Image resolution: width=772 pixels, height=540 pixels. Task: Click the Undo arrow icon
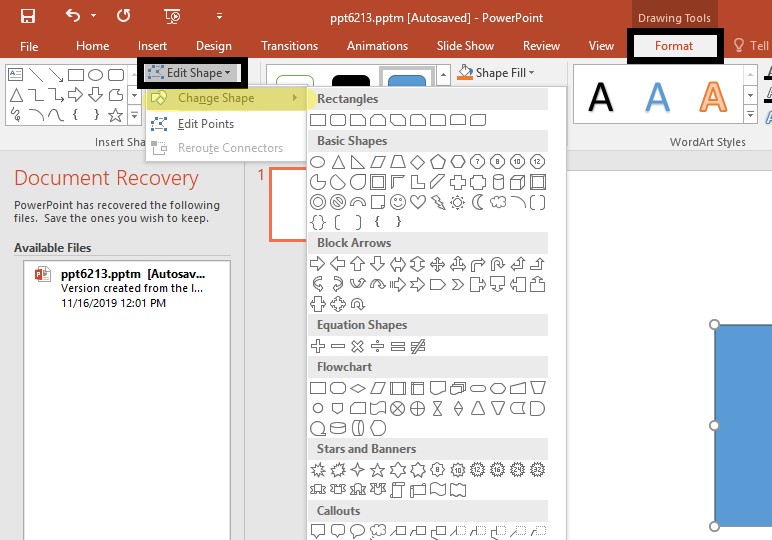point(73,16)
